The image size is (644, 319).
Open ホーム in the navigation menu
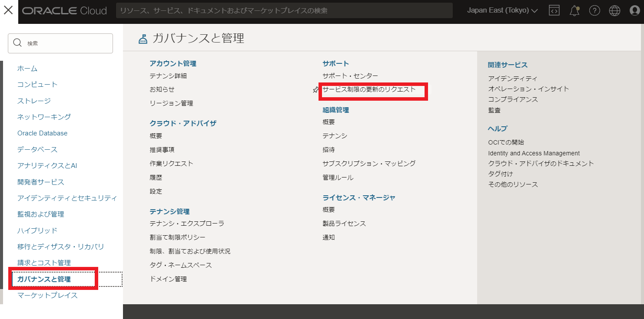(27, 68)
